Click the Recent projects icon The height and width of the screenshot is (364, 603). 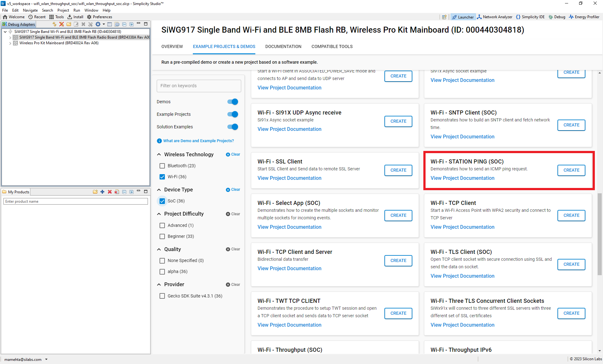coord(30,17)
